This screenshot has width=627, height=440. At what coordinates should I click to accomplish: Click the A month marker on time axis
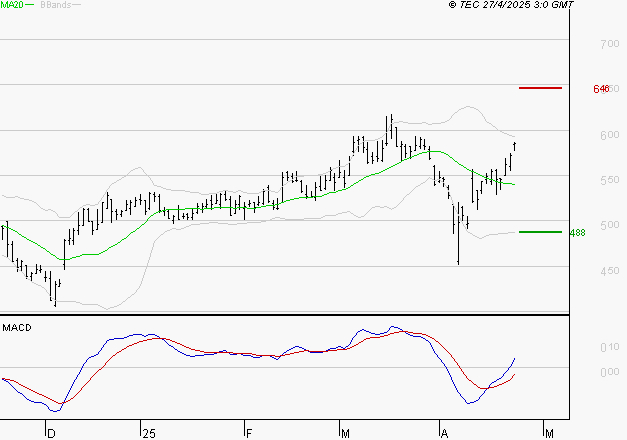443,433
